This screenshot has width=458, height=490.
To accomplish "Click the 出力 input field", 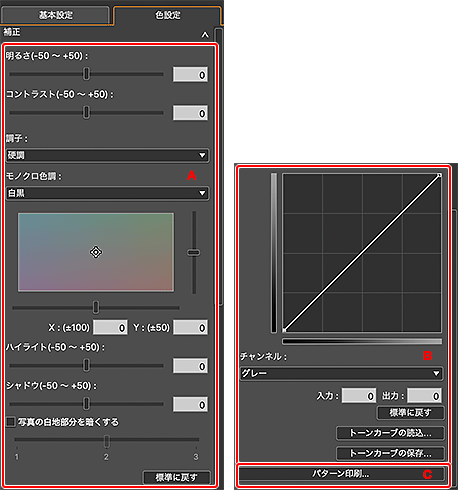I will tap(424, 396).
